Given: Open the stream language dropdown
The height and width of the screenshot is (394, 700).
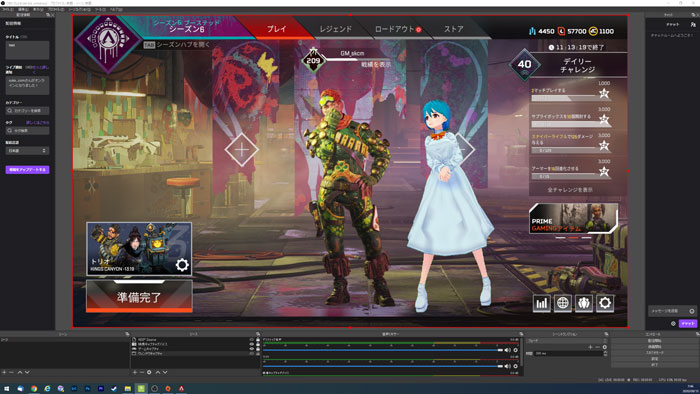Looking at the screenshot, I should [x=27, y=151].
